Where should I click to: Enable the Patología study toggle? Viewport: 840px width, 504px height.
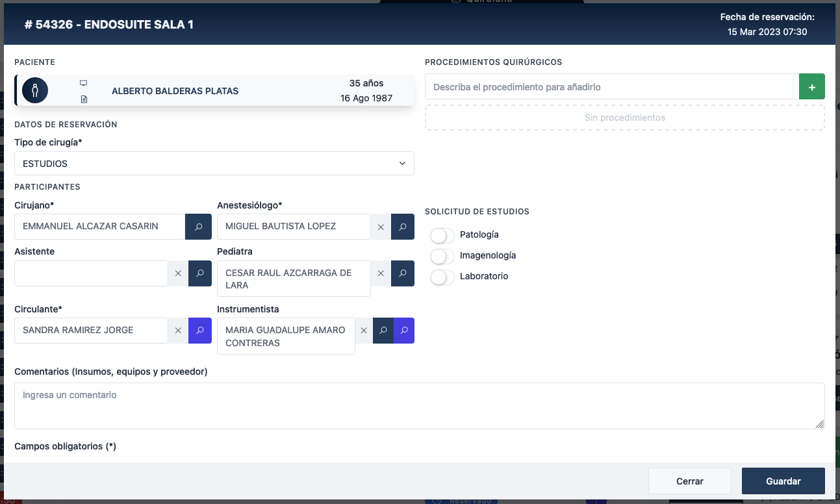(x=442, y=235)
